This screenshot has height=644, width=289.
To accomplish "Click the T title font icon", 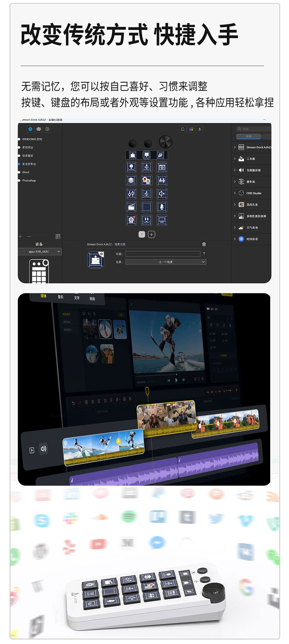I will 204,254.
